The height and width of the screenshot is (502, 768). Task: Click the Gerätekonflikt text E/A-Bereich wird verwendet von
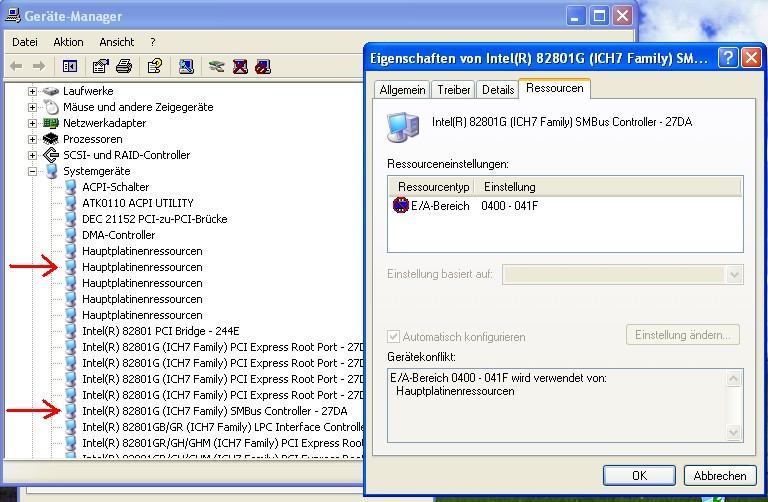click(x=498, y=378)
